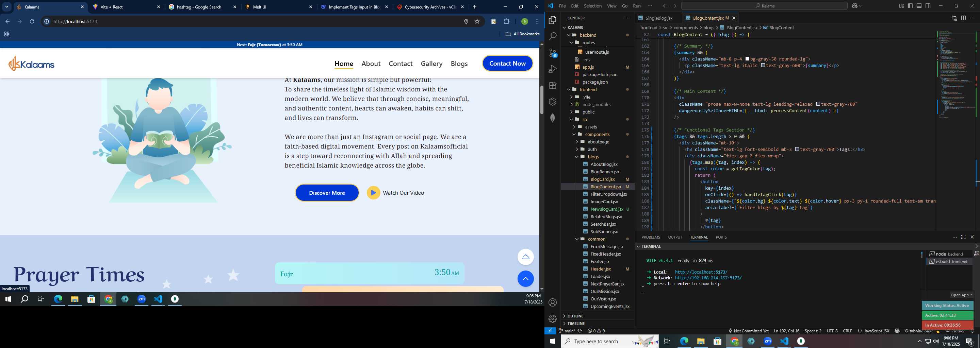The height and width of the screenshot is (348, 980).
Task: Open the Extensions view in VS Code
Action: (x=552, y=86)
